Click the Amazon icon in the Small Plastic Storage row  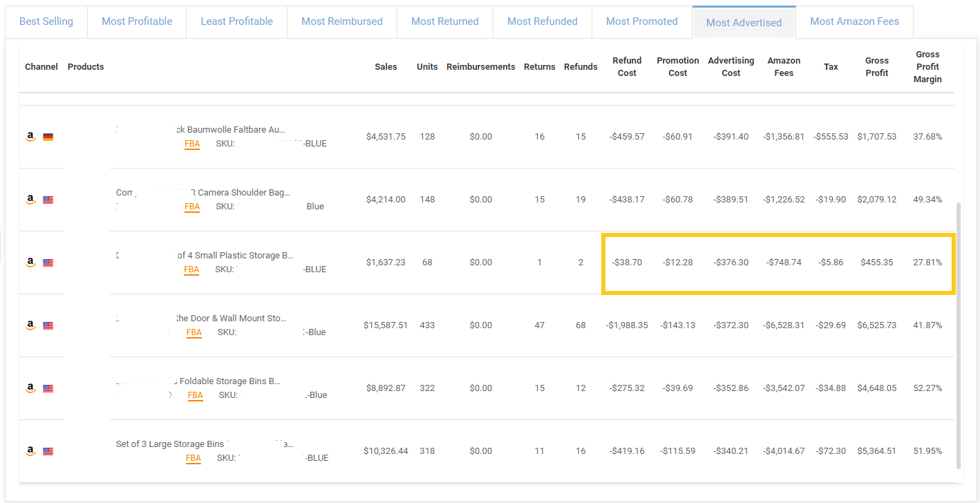point(30,263)
